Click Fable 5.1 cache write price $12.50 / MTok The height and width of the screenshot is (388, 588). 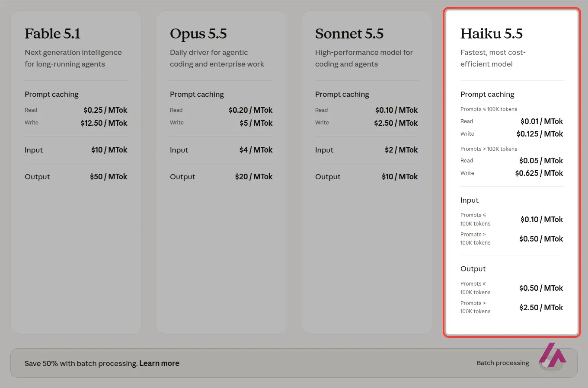click(x=104, y=123)
